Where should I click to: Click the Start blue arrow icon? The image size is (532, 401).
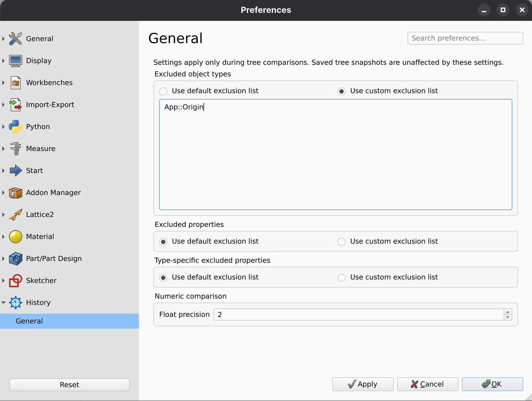click(16, 171)
